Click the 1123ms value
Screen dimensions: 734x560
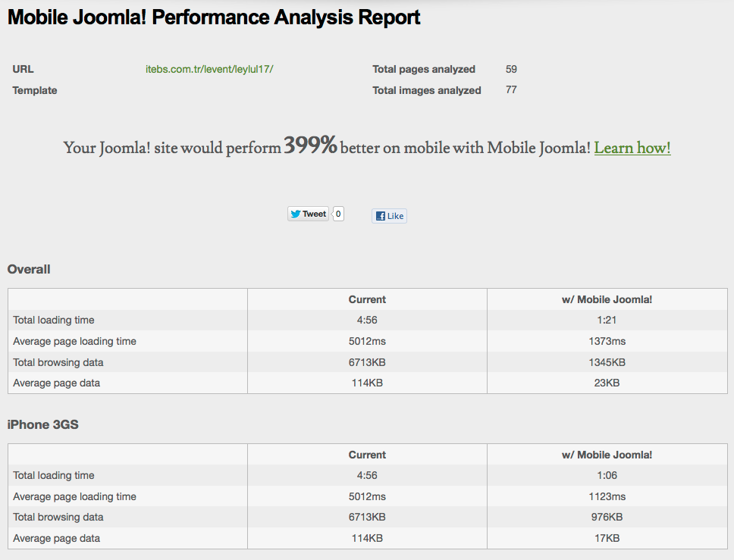(607, 496)
